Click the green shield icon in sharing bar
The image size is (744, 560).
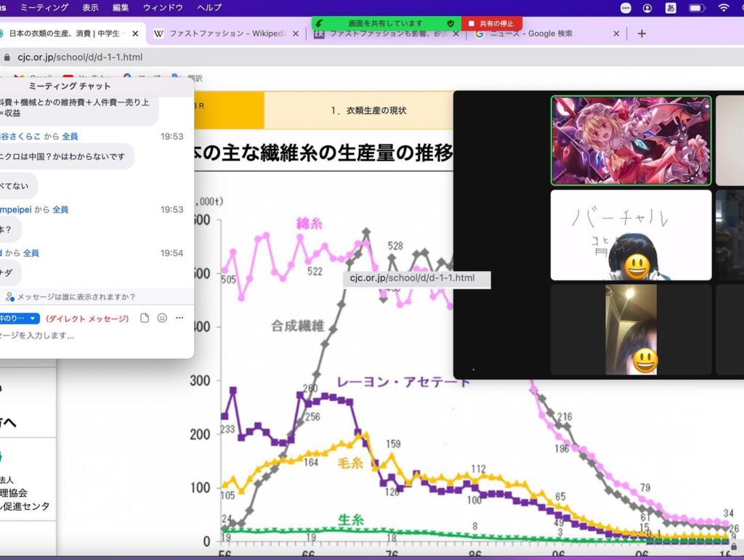point(450,23)
